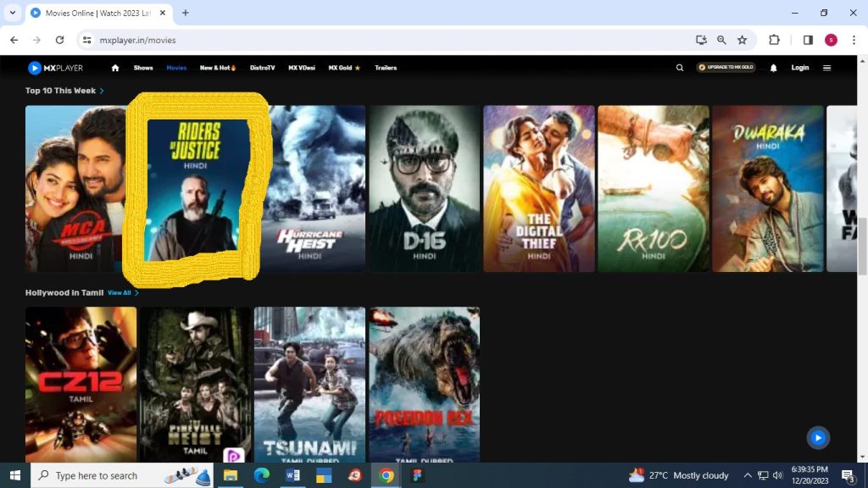Open the Shows section

click(142, 68)
